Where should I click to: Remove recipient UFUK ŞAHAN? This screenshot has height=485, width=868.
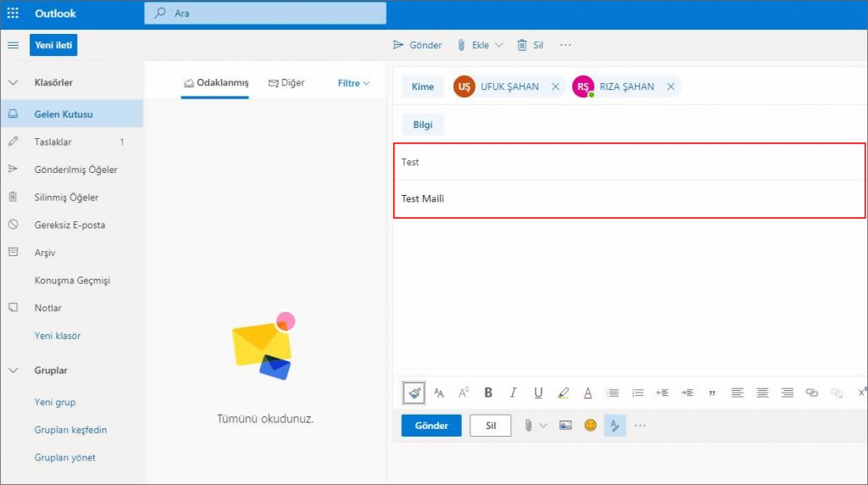pyautogui.click(x=555, y=86)
